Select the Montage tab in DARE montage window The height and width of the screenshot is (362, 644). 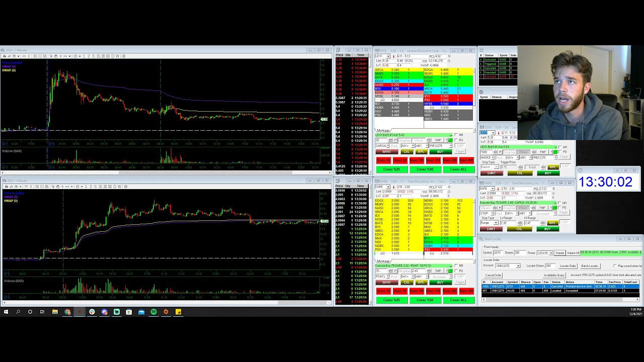383,261
